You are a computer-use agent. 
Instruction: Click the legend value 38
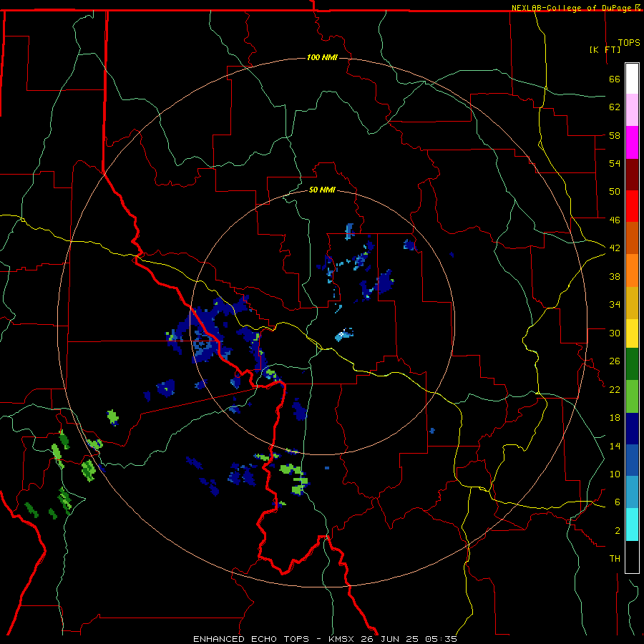615,276
